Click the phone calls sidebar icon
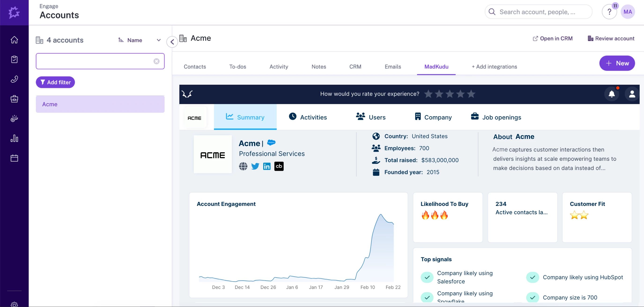The image size is (644, 307). pos(14,79)
